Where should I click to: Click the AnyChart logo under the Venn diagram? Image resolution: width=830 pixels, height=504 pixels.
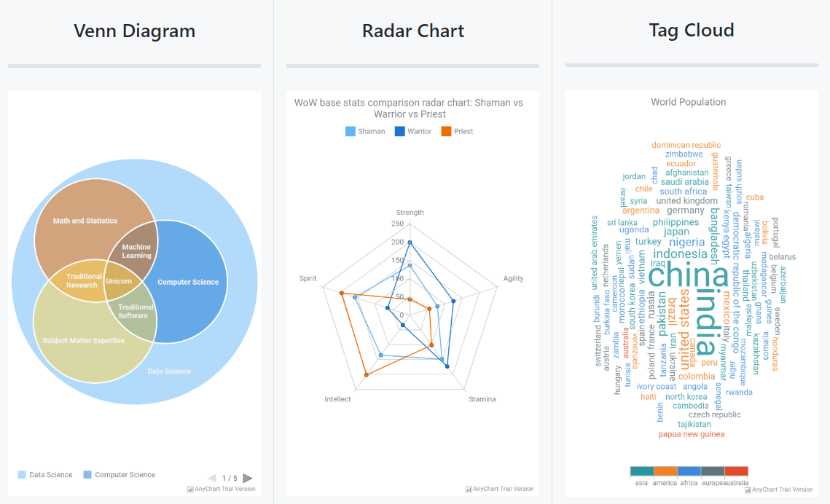point(222,489)
